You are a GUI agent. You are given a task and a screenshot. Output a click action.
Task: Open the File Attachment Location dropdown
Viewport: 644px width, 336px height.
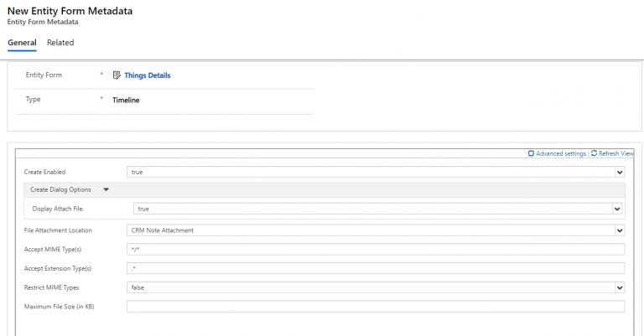tap(620, 230)
